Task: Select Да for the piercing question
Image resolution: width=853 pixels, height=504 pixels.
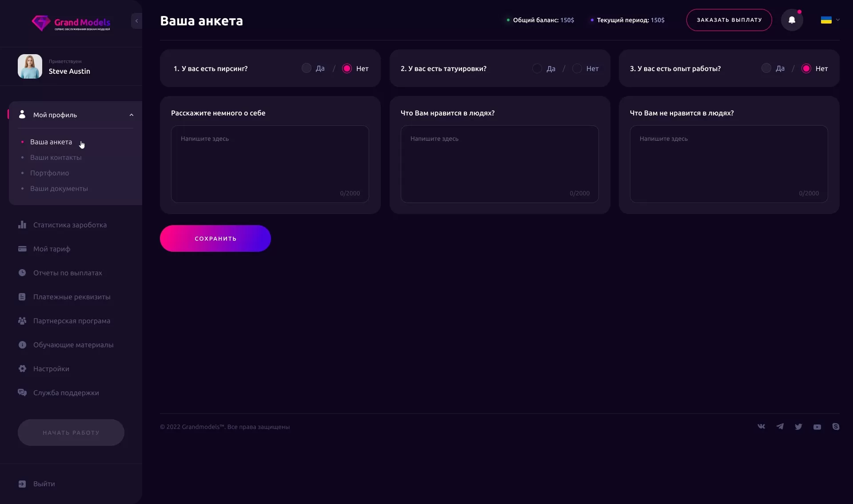Action: click(306, 68)
